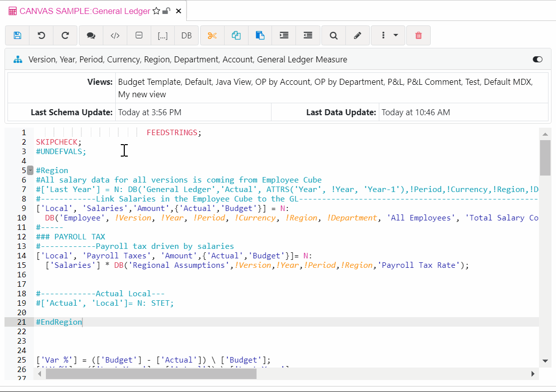Click the Redo arrow icon

pyautogui.click(x=65, y=35)
